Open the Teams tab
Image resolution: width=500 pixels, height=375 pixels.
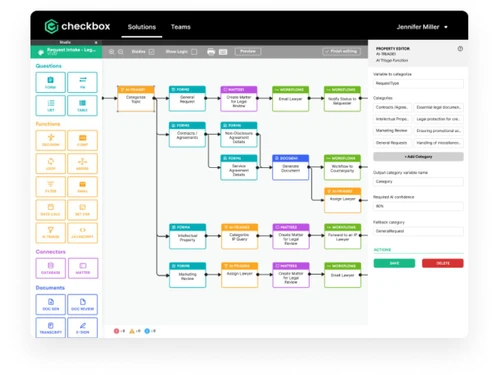(181, 27)
